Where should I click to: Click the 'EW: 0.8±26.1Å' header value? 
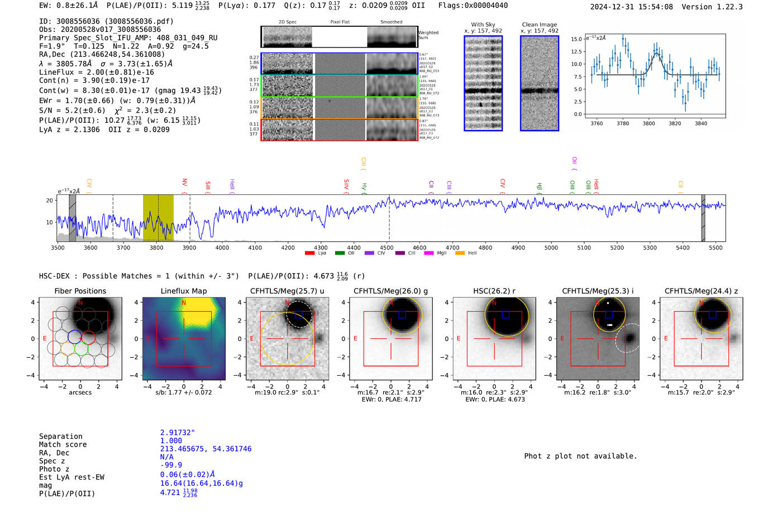[x=68, y=6]
